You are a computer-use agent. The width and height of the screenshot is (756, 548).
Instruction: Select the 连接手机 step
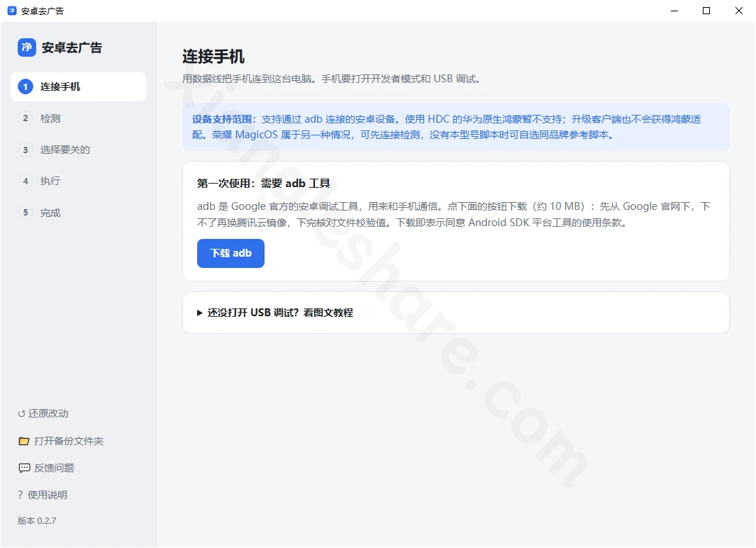[78, 86]
